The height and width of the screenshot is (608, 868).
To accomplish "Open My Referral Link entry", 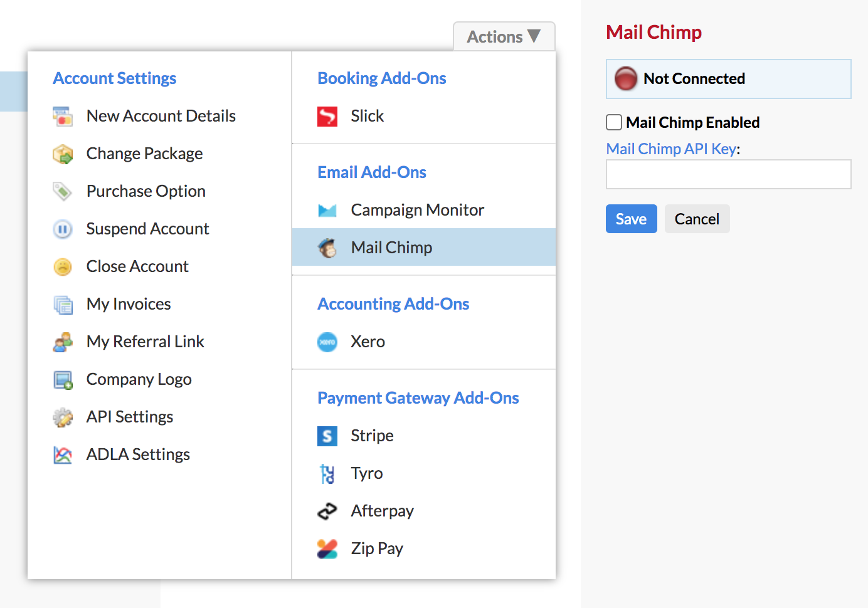I will point(146,342).
